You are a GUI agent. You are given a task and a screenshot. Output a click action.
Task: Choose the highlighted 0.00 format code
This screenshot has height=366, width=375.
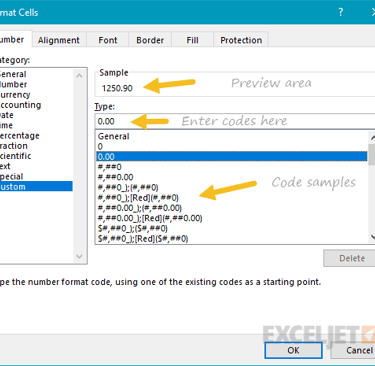point(232,156)
